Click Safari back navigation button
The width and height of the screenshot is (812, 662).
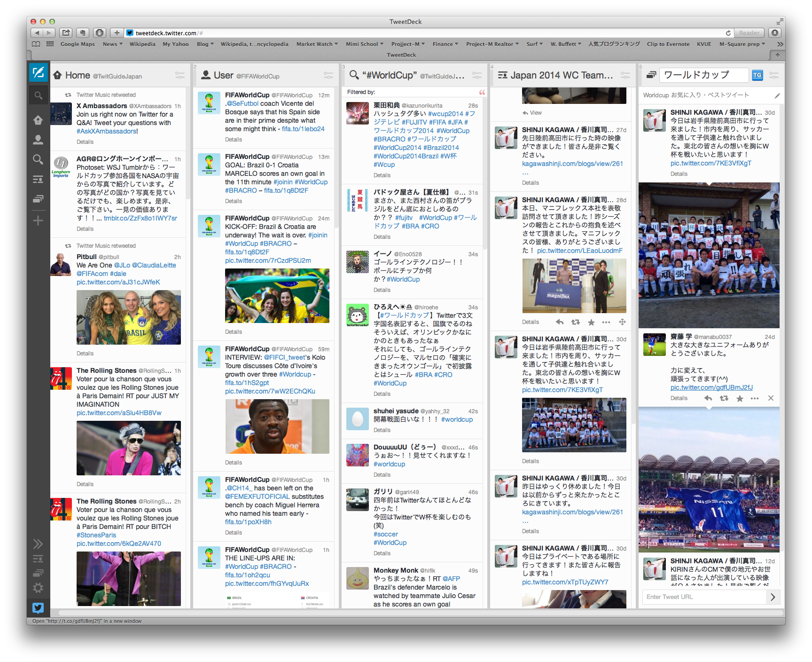coord(37,33)
